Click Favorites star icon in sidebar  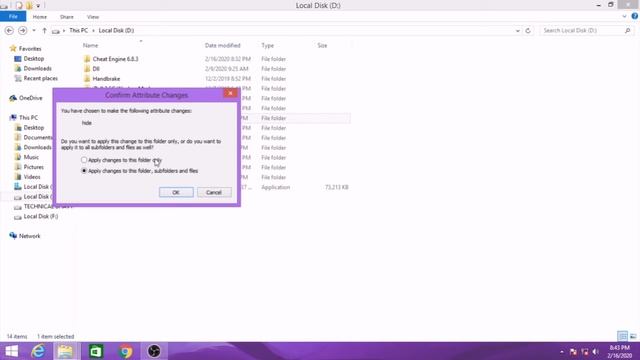tap(13, 49)
